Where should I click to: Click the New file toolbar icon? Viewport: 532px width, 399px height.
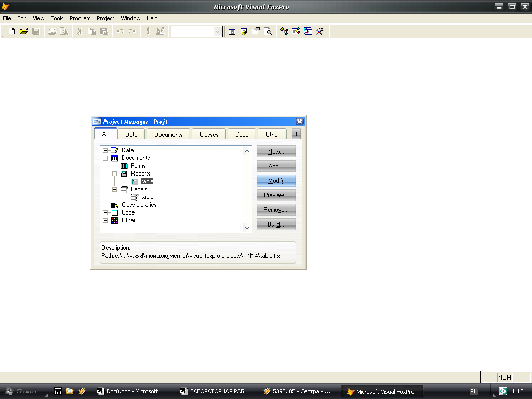click(11, 31)
